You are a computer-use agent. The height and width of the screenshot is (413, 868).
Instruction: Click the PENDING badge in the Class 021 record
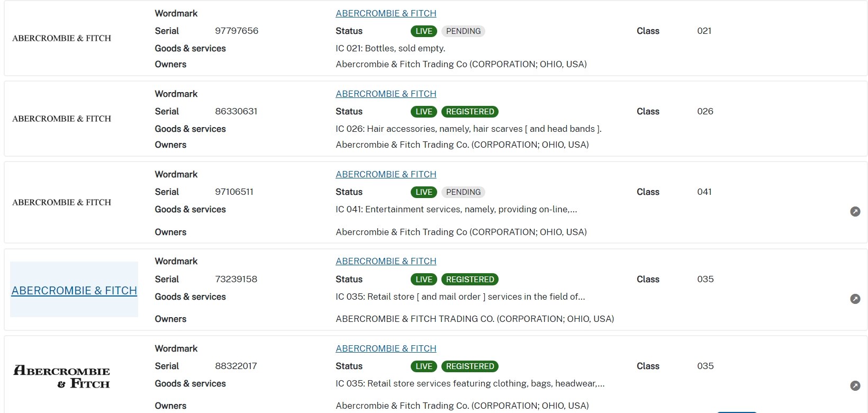point(463,31)
